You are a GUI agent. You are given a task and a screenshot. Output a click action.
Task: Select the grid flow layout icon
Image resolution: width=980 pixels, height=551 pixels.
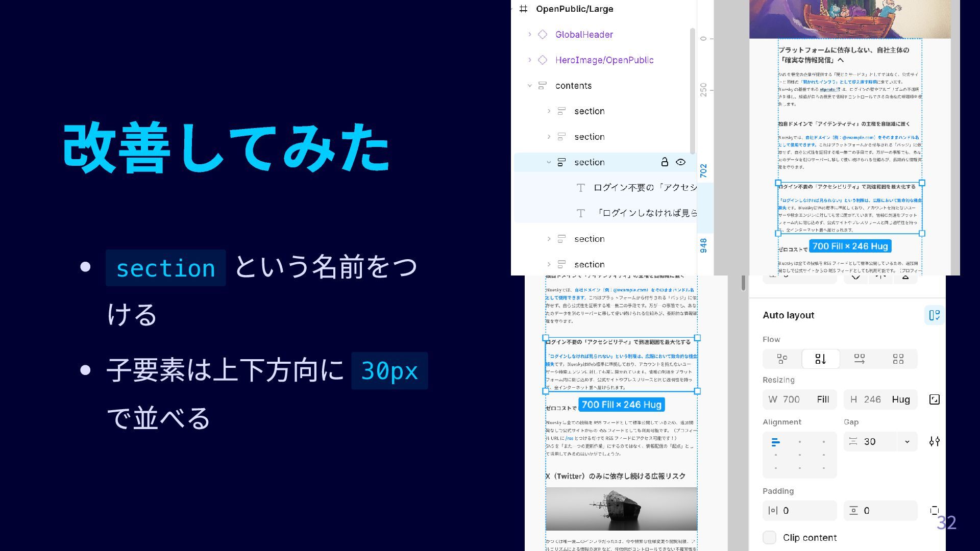pyautogui.click(x=898, y=359)
